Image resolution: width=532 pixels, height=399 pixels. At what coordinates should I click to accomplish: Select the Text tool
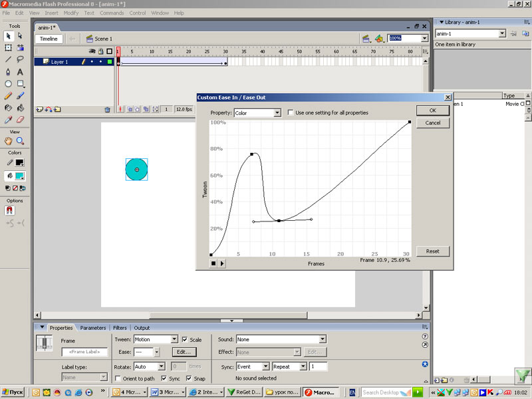coord(20,72)
